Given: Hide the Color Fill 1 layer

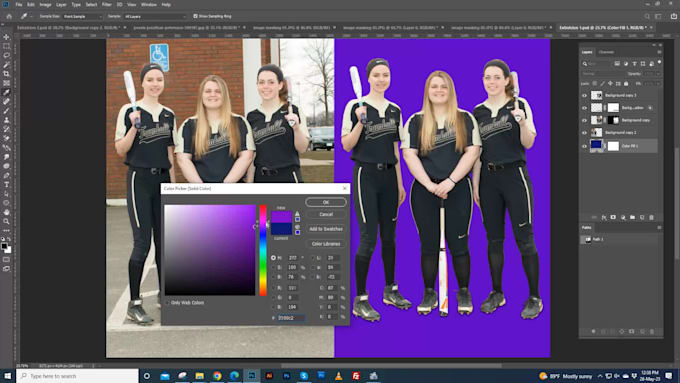Looking at the screenshot, I should pos(584,146).
